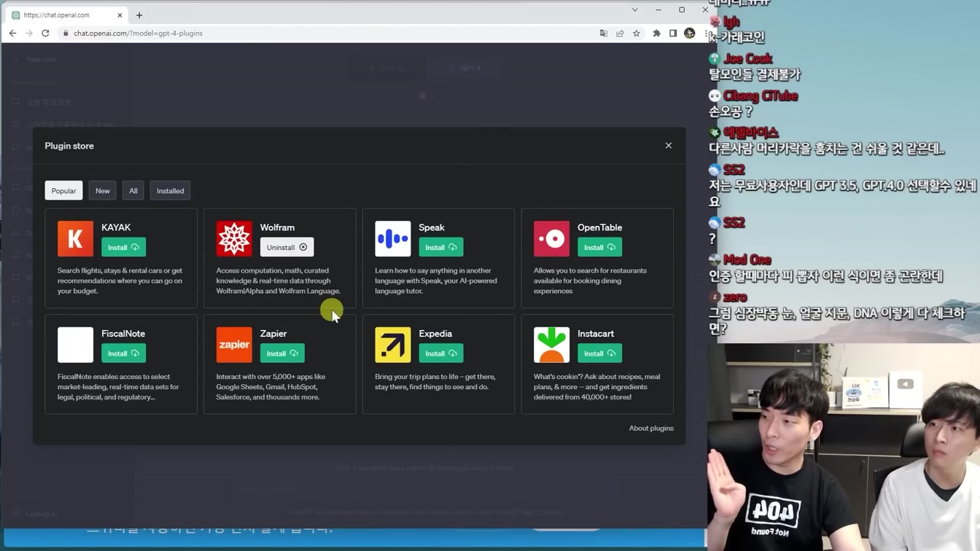Expand the tab search chevron
This screenshot has width=980, height=551.
coord(634,10)
